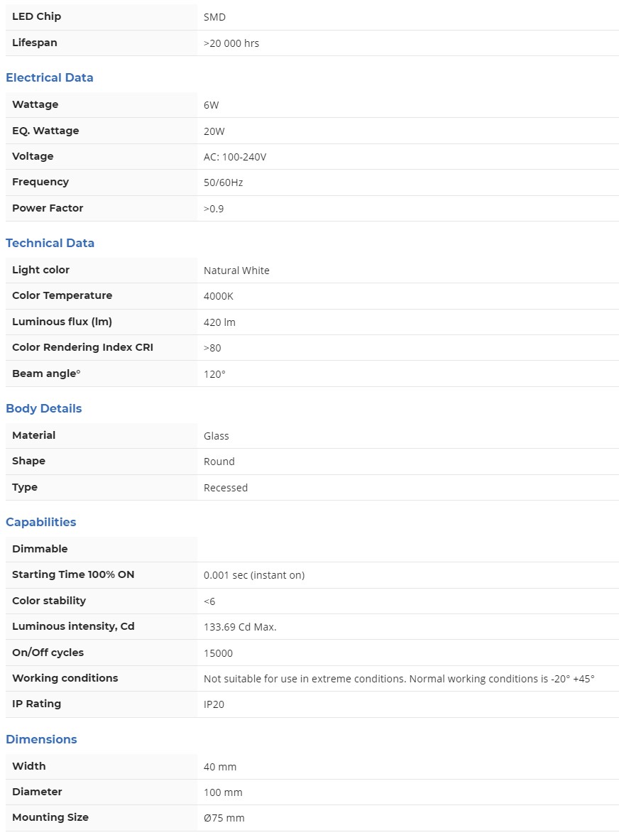Select the Body Details heading
Image resolution: width=619 pixels, height=840 pixels.
[44, 409]
